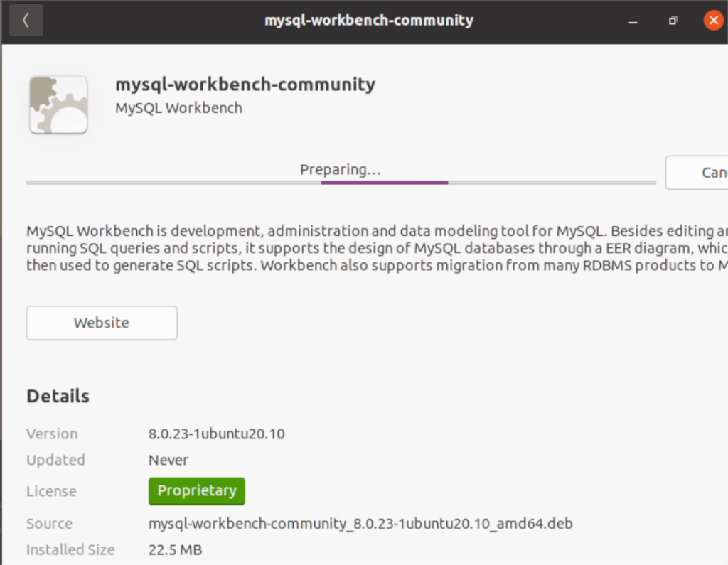Image resolution: width=728 pixels, height=565 pixels.
Task: Click the mysql-workbench-community window title
Action: 368,20
